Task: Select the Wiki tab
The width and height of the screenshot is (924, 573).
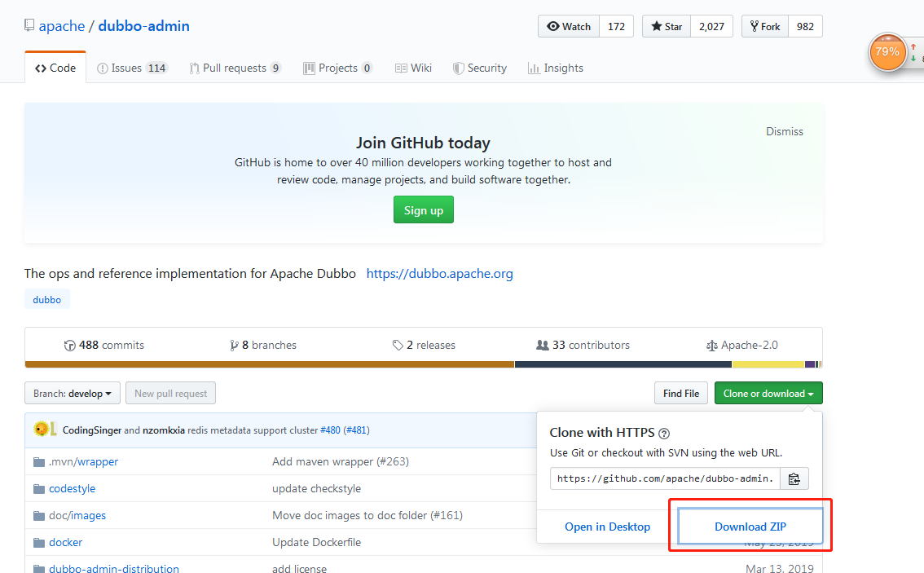Action: click(413, 68)
